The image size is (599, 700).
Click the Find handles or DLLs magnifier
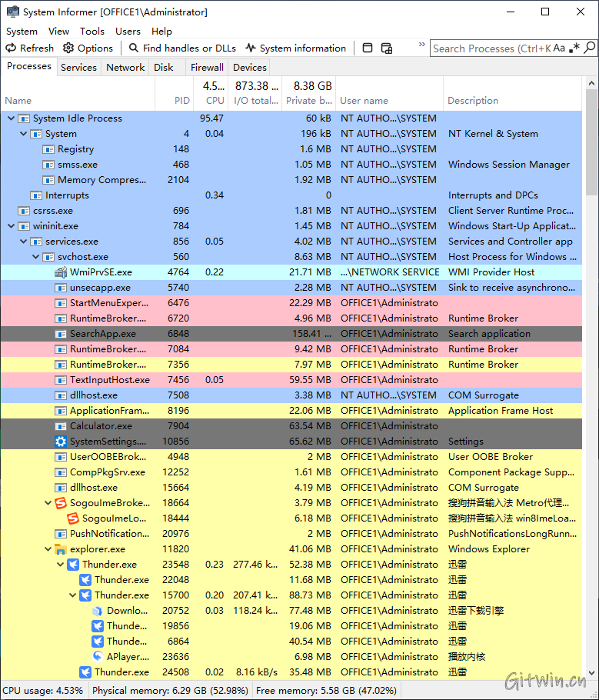[134, 48]
